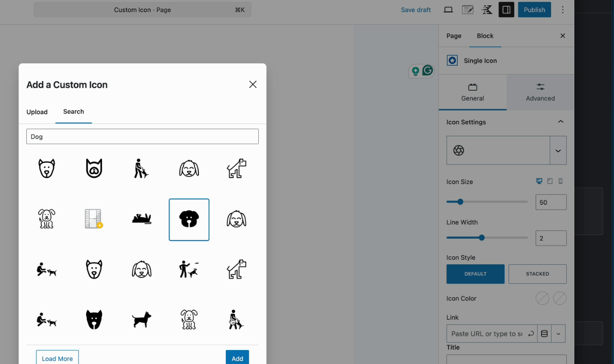Viewport: 614px width, 364px height.
Task: Open the Page tab in sidebar
Action: coord(454,36)
